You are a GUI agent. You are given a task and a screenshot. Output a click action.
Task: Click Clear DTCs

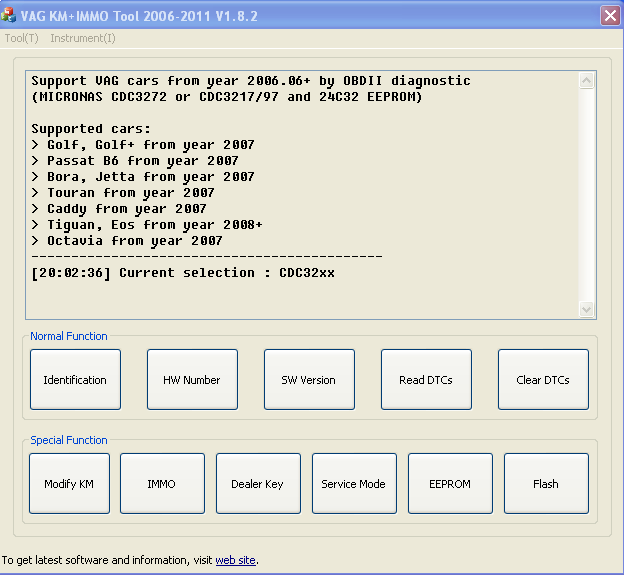(x=543, y=380)
